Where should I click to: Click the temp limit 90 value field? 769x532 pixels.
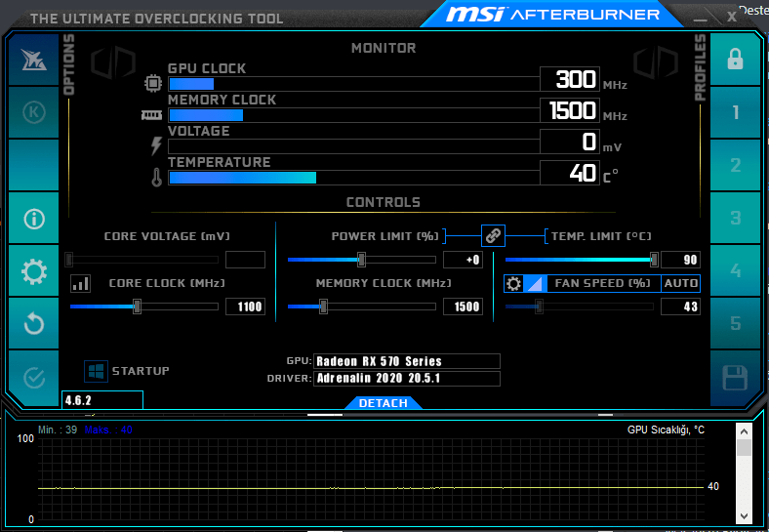[x=680, y=260]
